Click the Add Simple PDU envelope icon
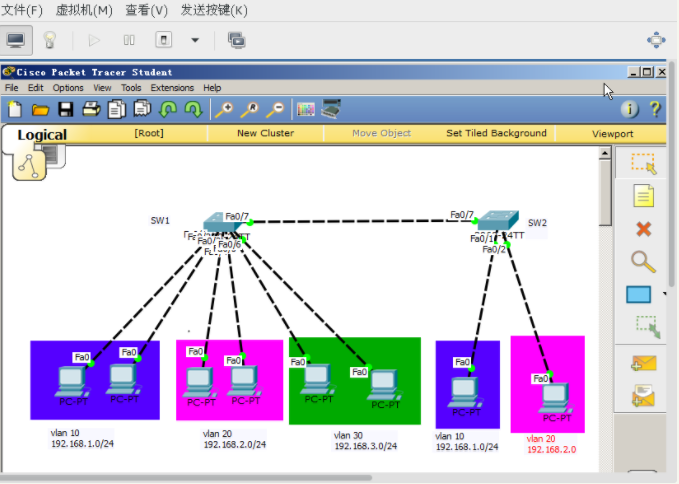 (643, 363)
